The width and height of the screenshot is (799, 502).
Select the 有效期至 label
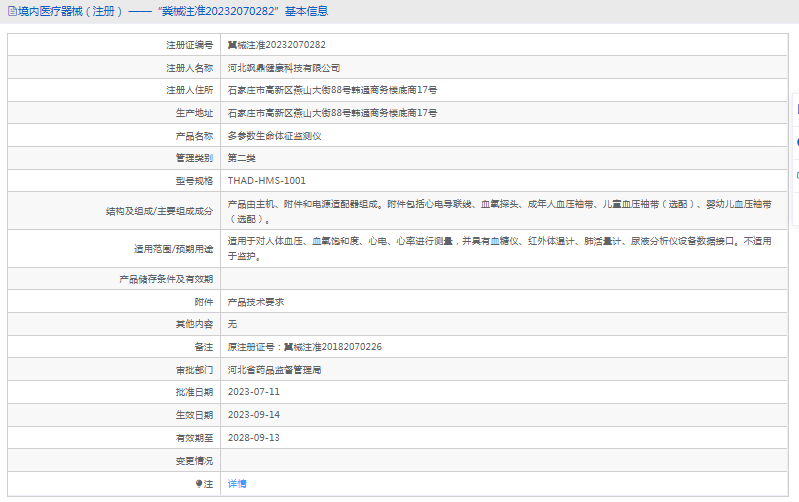194,438
